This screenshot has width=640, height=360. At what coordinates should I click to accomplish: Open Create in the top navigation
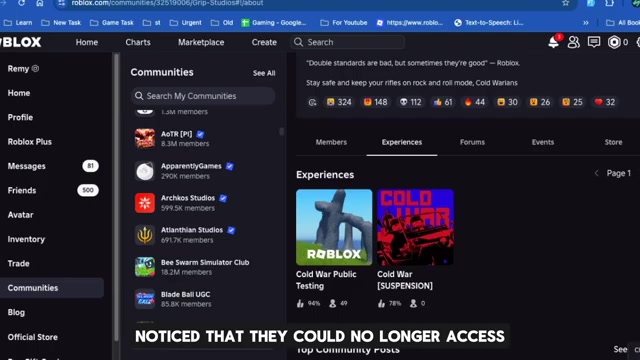click(x=264, y=42)
